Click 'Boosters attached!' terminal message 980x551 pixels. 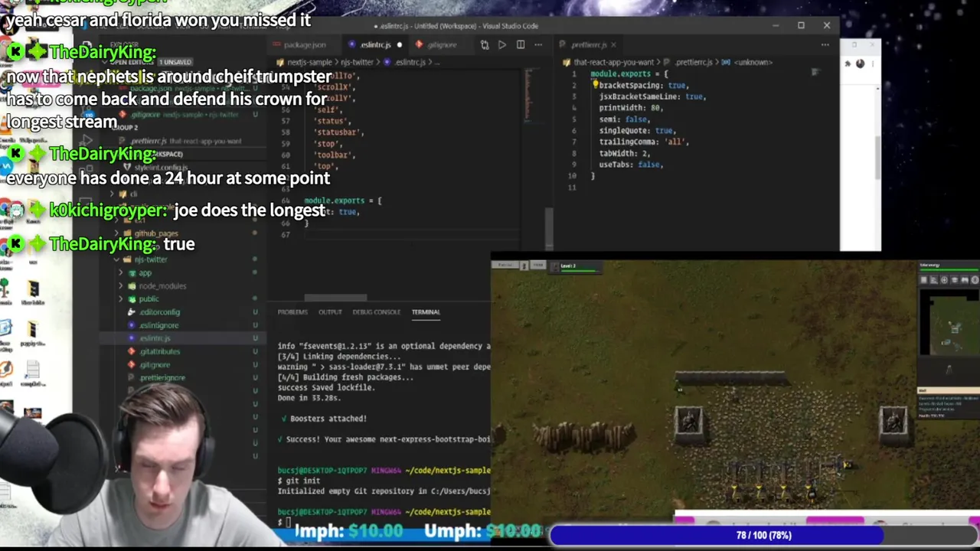[328, 419]
